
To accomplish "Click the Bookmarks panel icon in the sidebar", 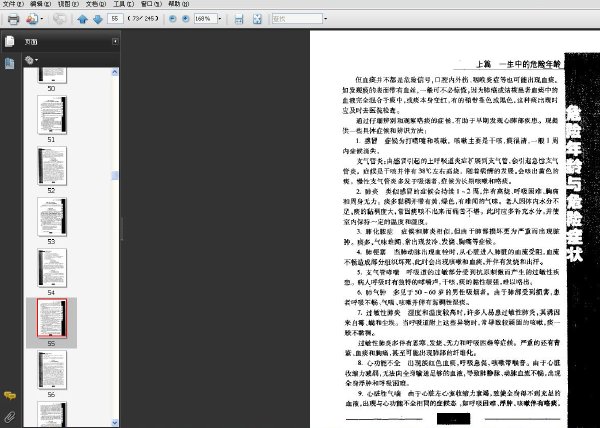I will click(10, 63).
